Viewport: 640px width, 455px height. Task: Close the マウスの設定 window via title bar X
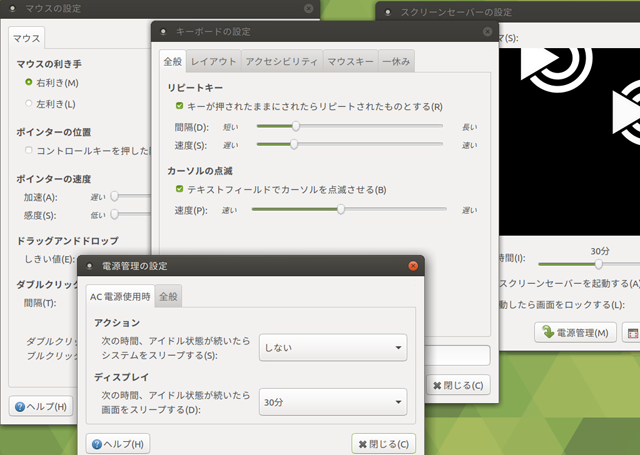pos(308,8)
